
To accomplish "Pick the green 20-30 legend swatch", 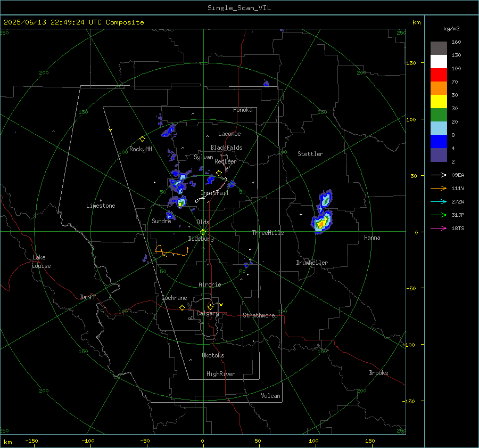I will (439, 115).
